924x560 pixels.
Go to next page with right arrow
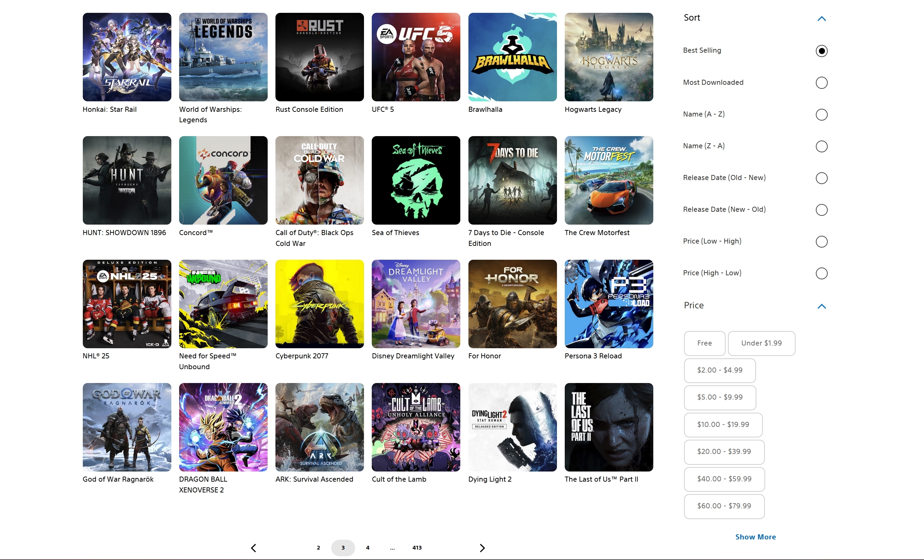482,548
